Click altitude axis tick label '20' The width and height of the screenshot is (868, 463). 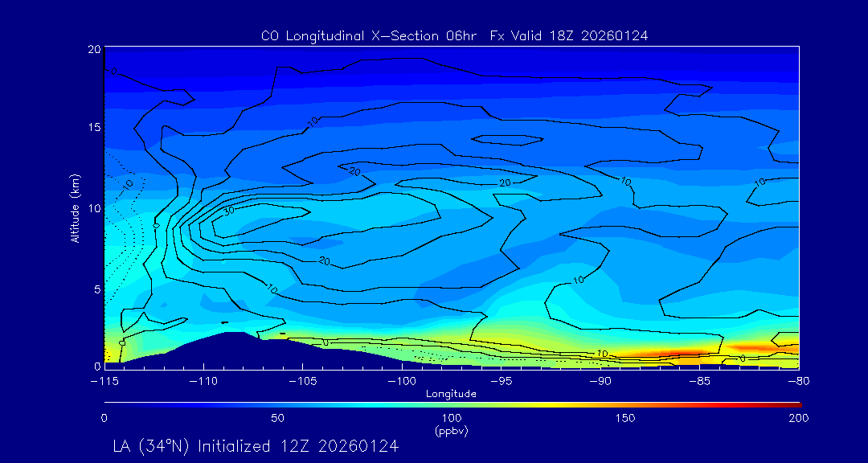tap(95, 49)
